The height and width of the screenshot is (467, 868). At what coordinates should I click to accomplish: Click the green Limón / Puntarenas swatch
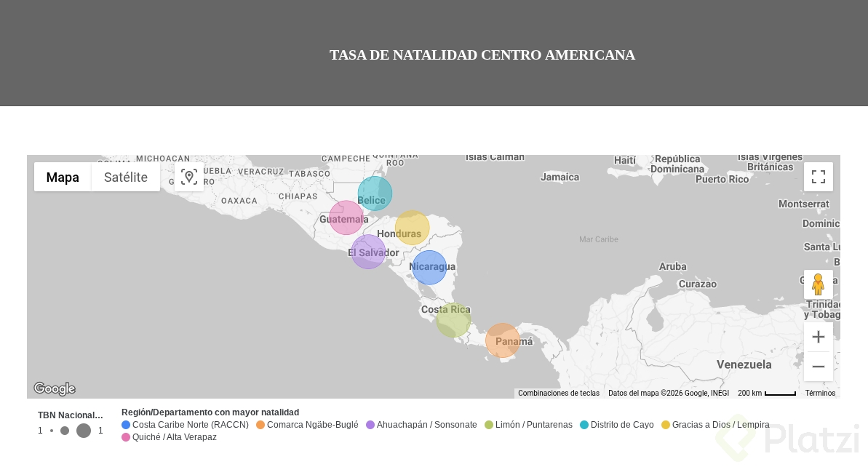pyautogui.click(x=489, y=425)
